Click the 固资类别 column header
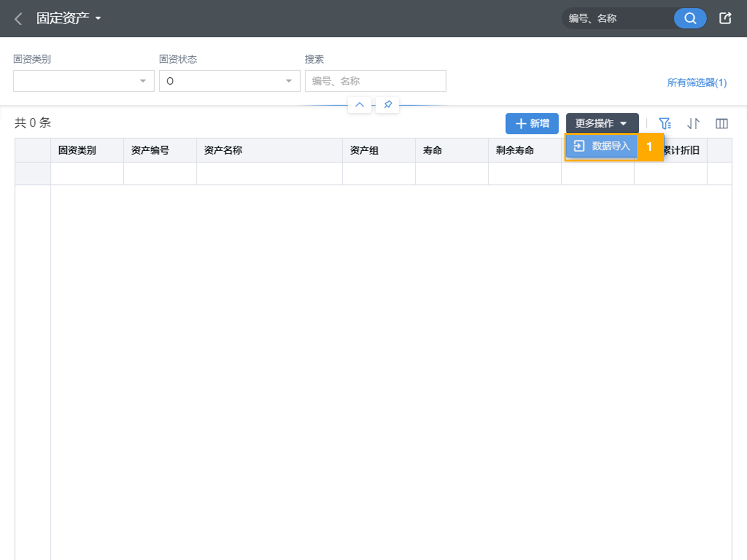This screenshot has width=747, height=560. click(x=87, y=150)
